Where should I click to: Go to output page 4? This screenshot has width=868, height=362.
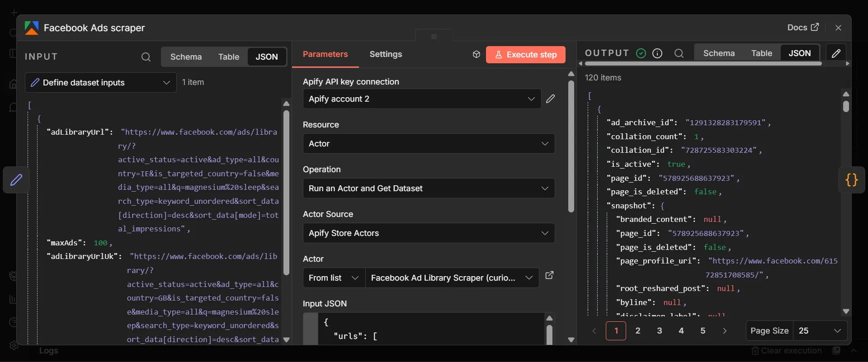681,331
